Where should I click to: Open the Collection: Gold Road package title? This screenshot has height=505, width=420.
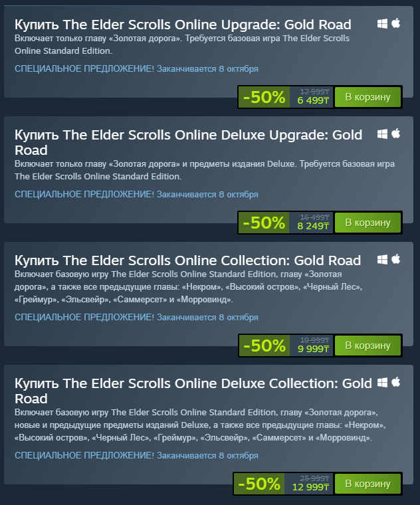click(x=188, y=260)
